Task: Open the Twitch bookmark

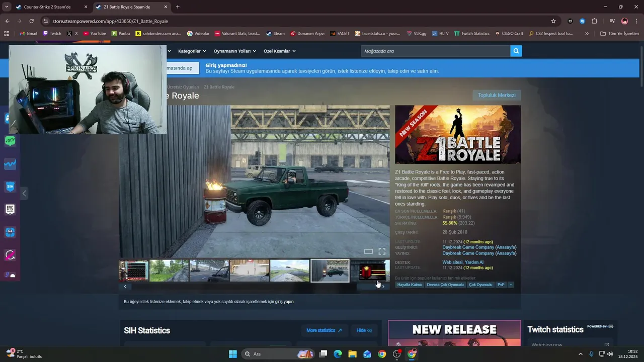Action: [x=52, y=34]
